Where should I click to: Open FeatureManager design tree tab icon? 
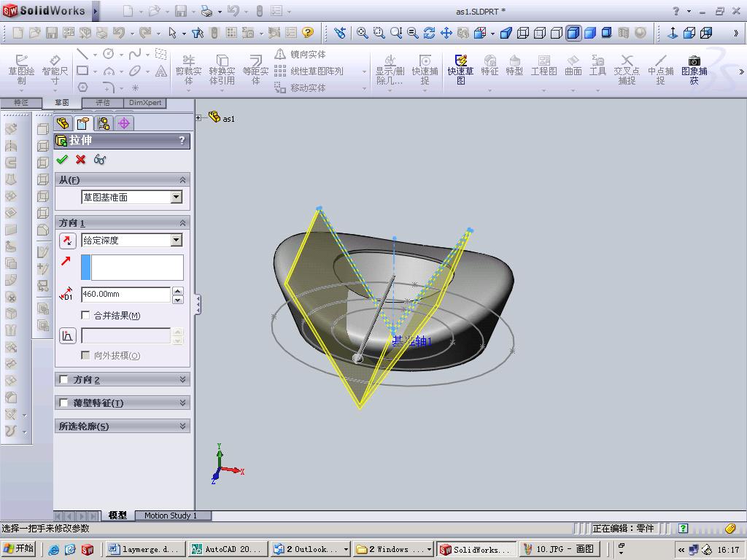63,124
